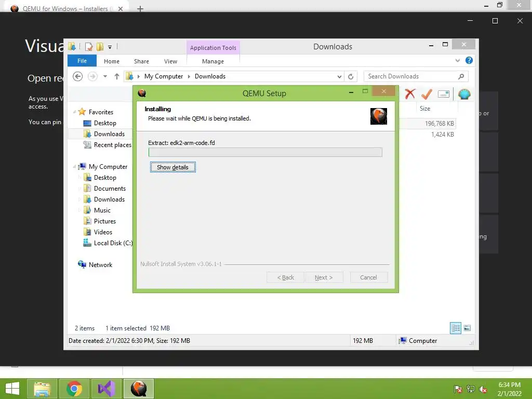Open Google Chrome from the taskbar
This screenshot has width=532, height=399.
[74, 389]
